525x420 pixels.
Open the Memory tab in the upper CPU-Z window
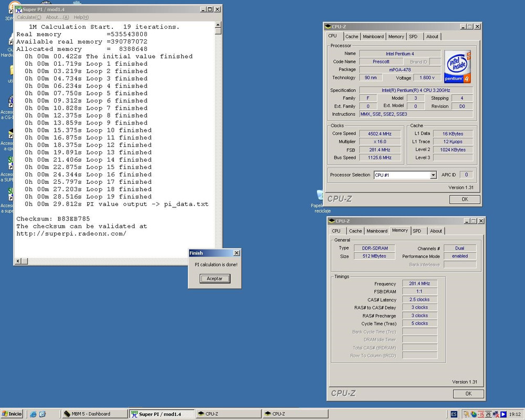396,37
